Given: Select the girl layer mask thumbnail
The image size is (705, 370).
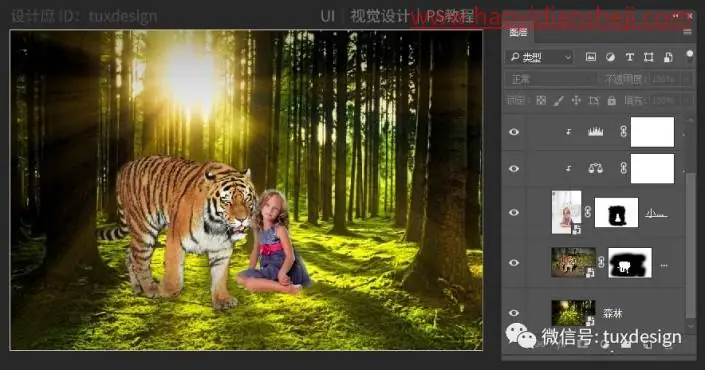Looking at the screenshot, I should (616, 212).
